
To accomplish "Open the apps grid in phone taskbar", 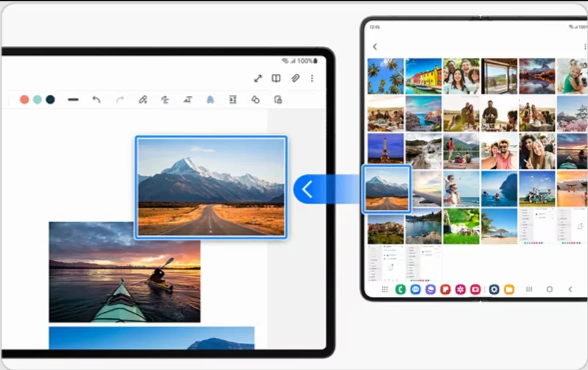I will pos(385,289).
